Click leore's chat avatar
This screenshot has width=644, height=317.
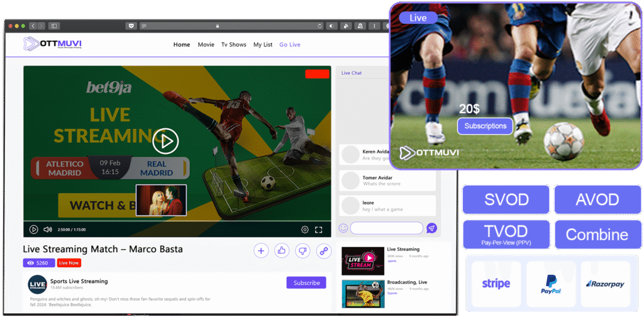350,206
